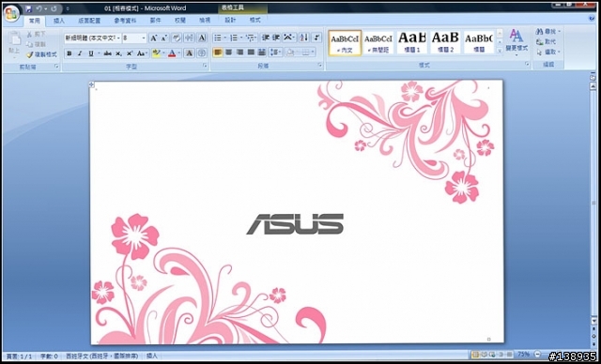The image size is (601, 364).
Task: Apply the second AaBbCcI style thumbnail
Action: pyautogui.click(x=378, y=43)
